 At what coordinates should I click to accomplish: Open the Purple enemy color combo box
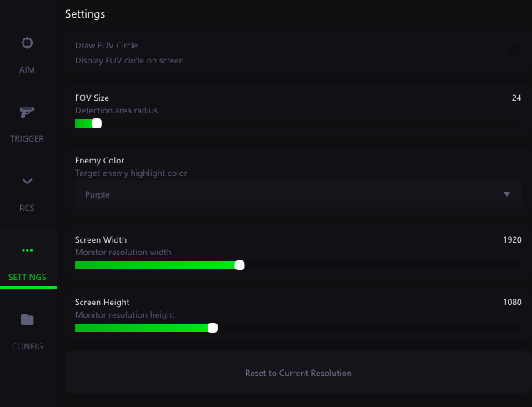click(299, 194)
